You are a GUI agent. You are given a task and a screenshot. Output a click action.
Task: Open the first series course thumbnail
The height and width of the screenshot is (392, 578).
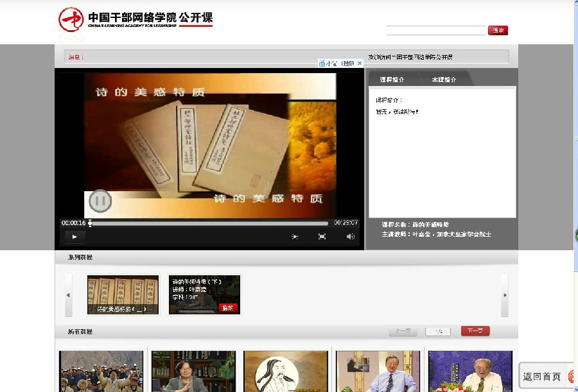tap(123, 295)
